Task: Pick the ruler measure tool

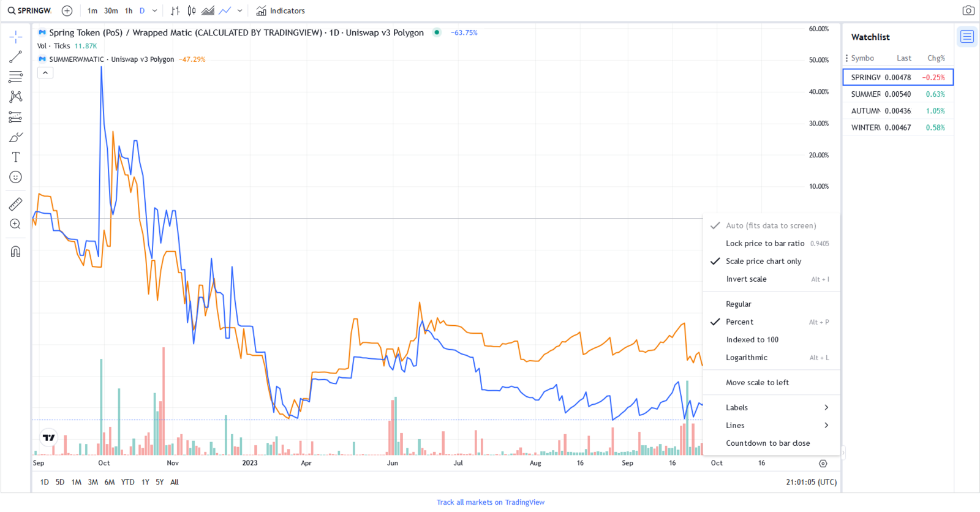Action: (x=16, y=204)
